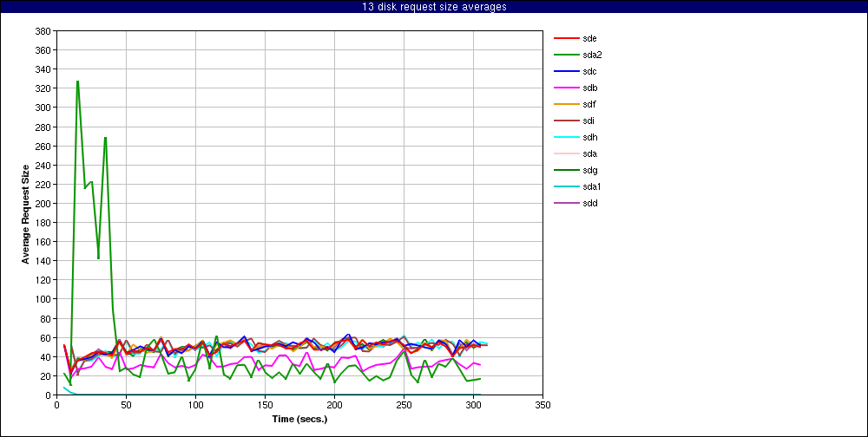
Task: Click the sda2 legend label
Action: point(592,55)
